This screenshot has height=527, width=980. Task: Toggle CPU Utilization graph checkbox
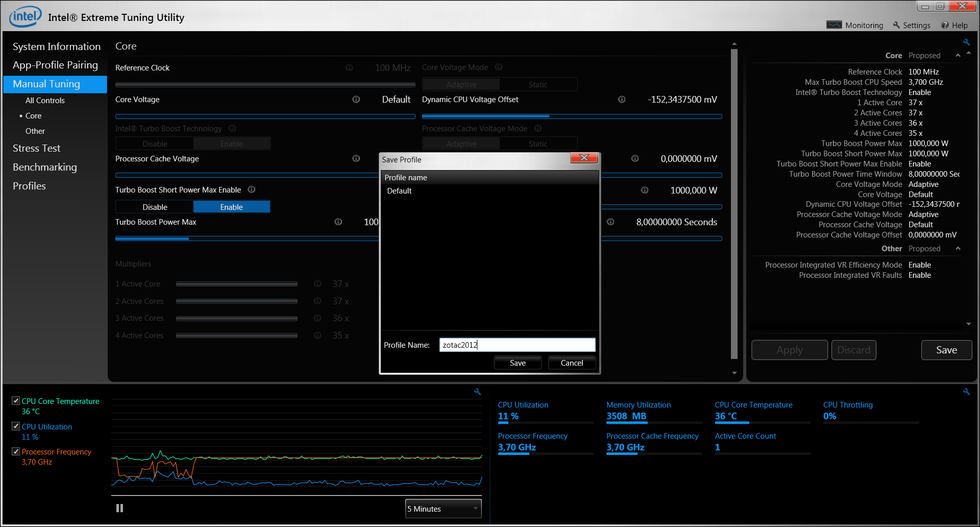coord(16,426)
